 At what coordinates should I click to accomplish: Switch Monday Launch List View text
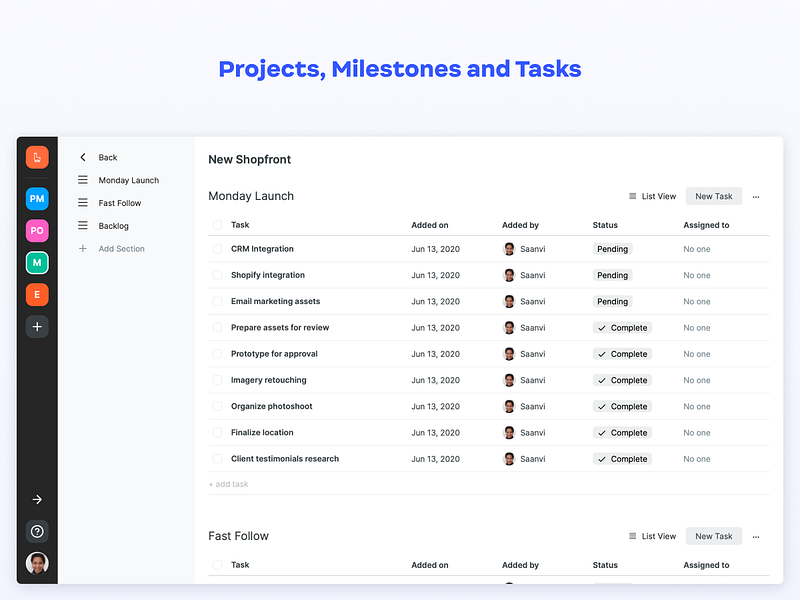click(659, 196)
